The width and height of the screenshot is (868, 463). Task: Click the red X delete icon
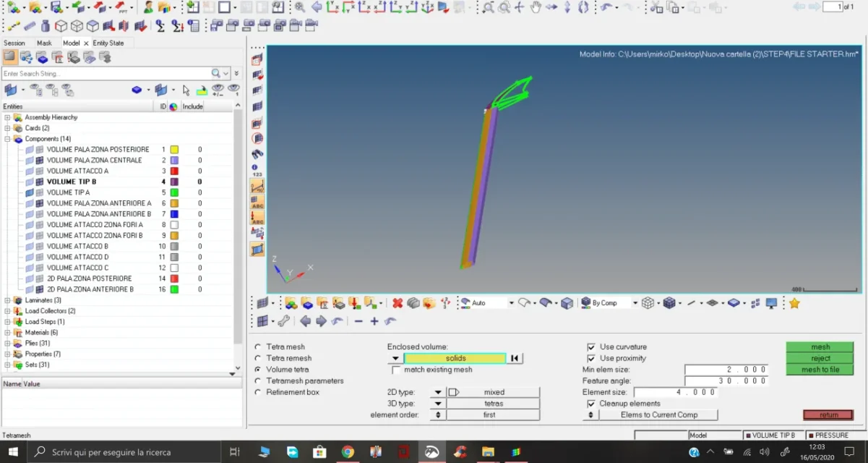397,303
